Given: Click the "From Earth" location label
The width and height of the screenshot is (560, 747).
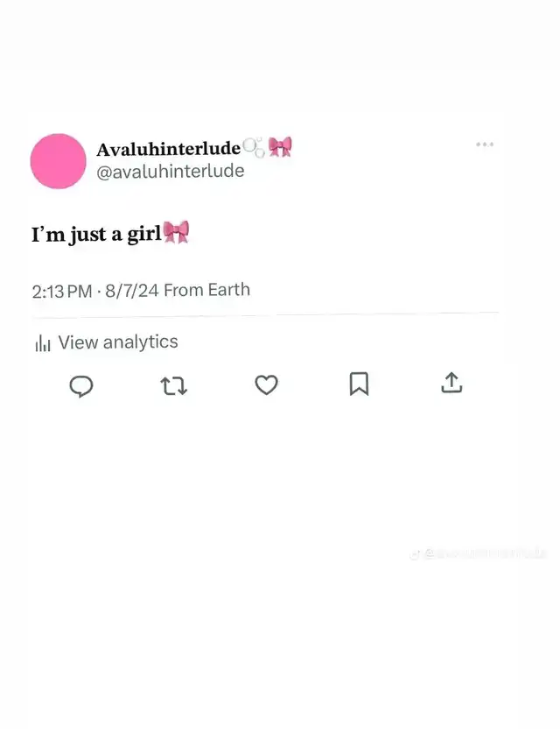Looking at the screenshot, I should click(206, 290).
